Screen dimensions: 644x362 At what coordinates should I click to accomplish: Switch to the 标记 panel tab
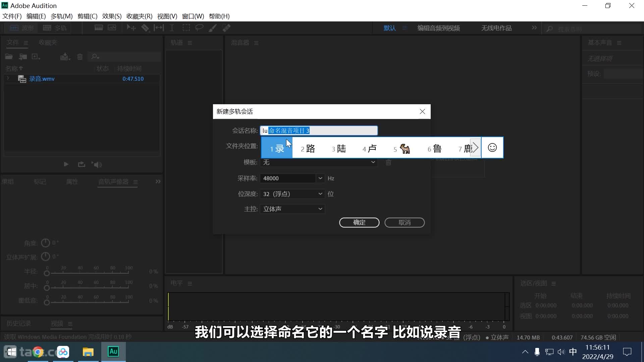[40, 181]
